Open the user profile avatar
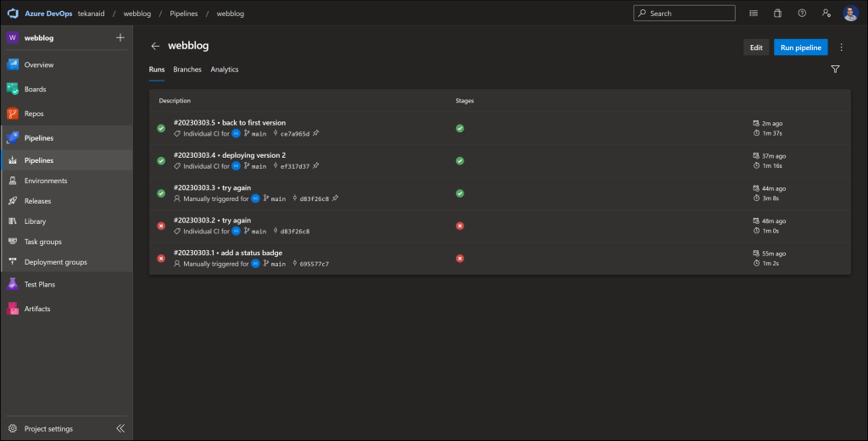This screenshot has height=441, width=868. (851, 14)
